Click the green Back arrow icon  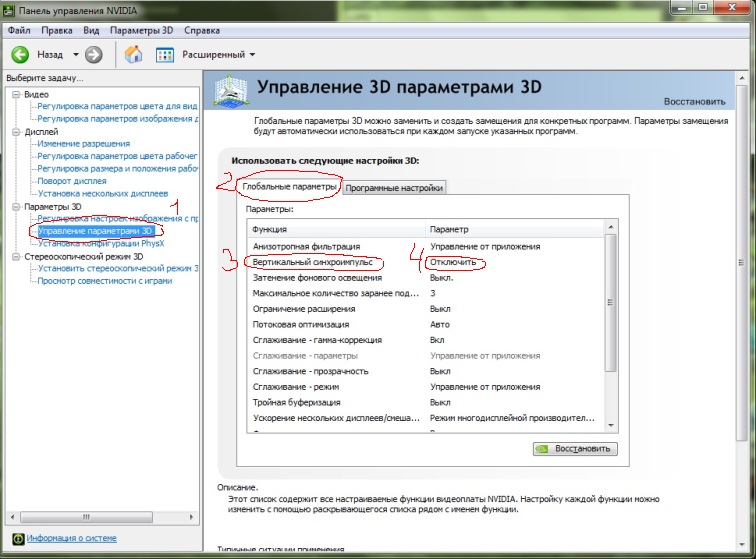pyautogui.click(x=20, y=55)
